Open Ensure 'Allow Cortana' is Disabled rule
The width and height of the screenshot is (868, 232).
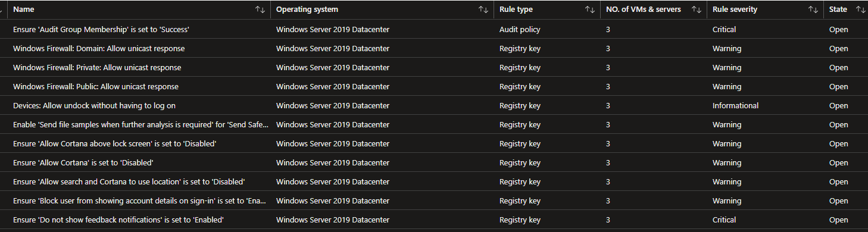pyautogui.click(x=83, y=162)
